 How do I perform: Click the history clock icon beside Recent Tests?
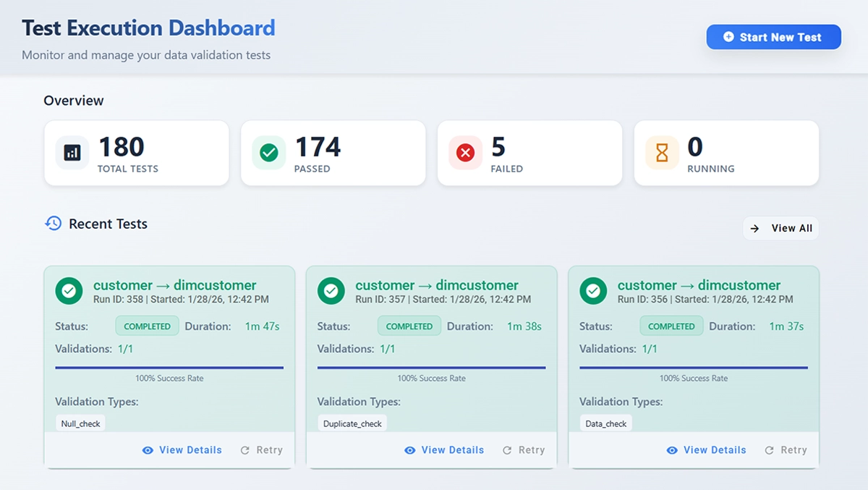click(52, 224)
